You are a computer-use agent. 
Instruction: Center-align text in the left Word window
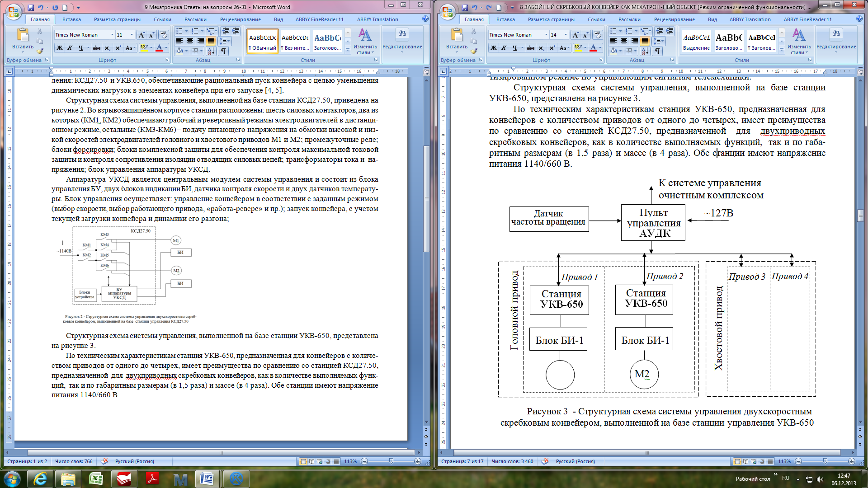190,41
